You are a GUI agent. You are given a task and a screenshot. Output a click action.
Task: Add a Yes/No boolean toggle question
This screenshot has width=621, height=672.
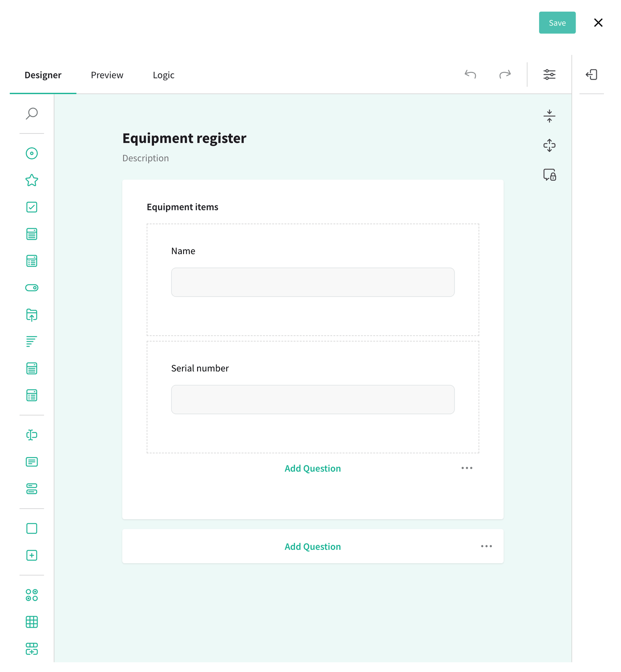32,288
